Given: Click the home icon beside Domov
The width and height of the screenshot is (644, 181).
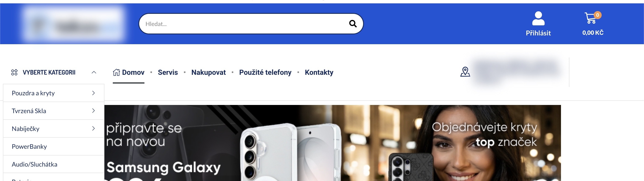Looking at the screenshot, I should click(116, 72).
